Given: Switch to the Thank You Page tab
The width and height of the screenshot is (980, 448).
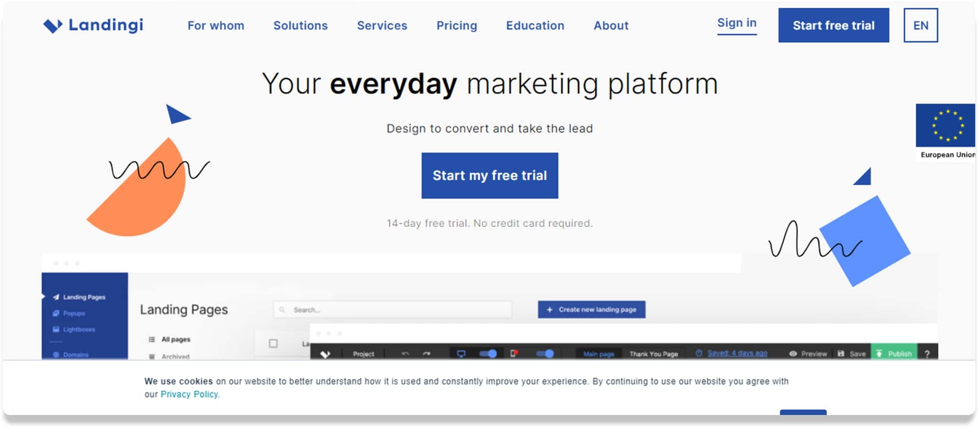Looking at the screenshot, I should coord(654,354).
